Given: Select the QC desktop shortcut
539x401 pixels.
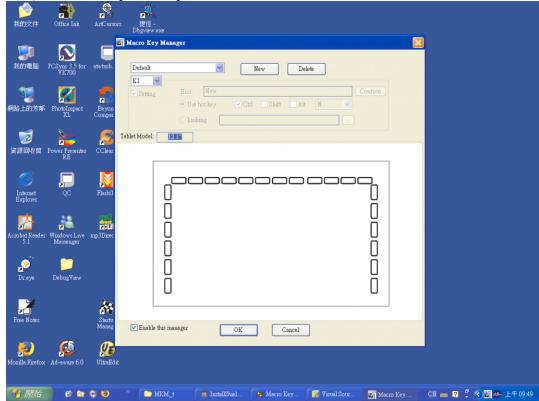Looking at the screenshot, I should pos(66,184).
